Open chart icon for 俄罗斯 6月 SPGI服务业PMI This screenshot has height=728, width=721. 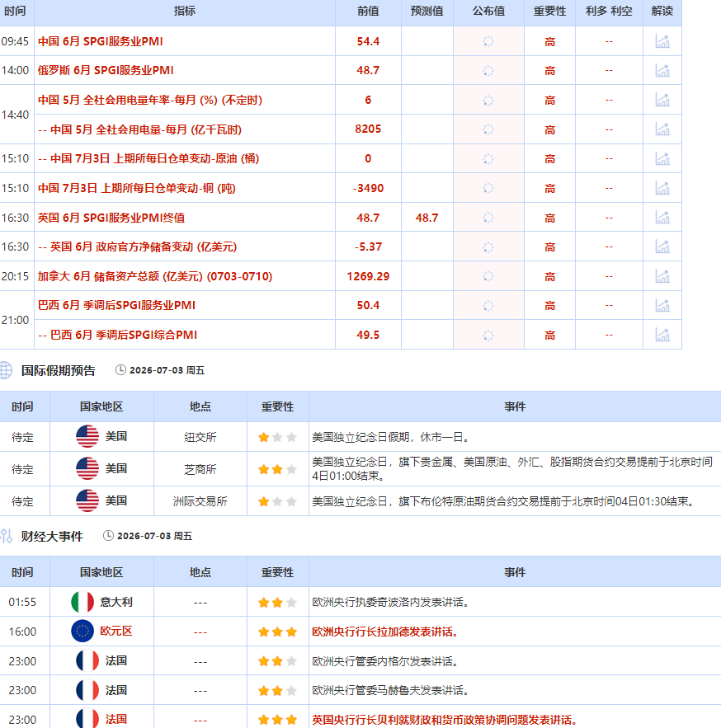pos(662,71)
